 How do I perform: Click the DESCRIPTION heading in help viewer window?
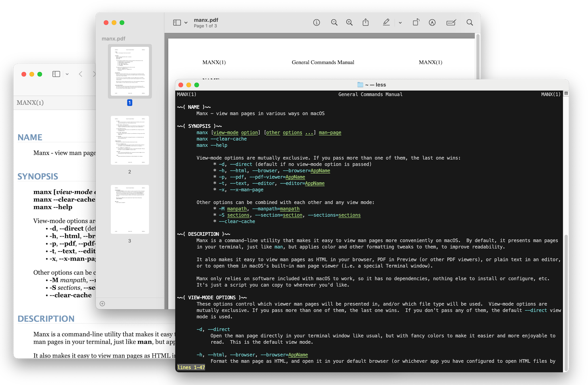pyautogui.click(x=46, y=319)
